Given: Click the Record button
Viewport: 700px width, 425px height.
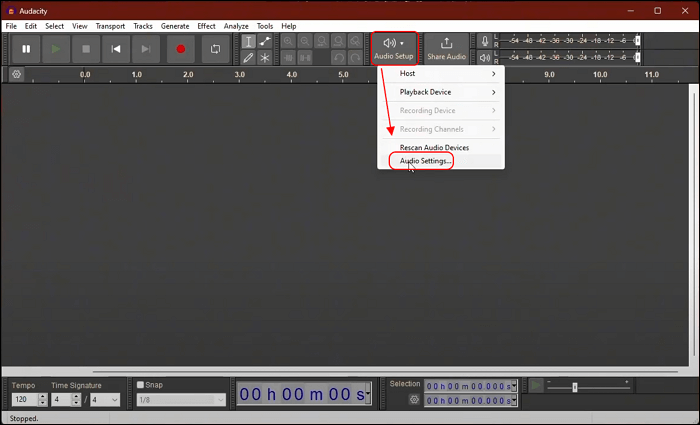Looking at the screenshot, I should point(181,48).
